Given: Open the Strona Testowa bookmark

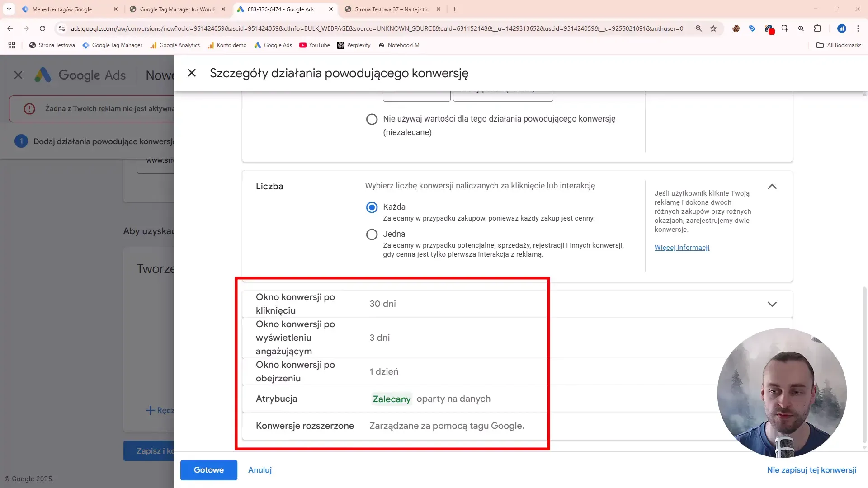Looking at the screenshot, I should tap(52, 45).
